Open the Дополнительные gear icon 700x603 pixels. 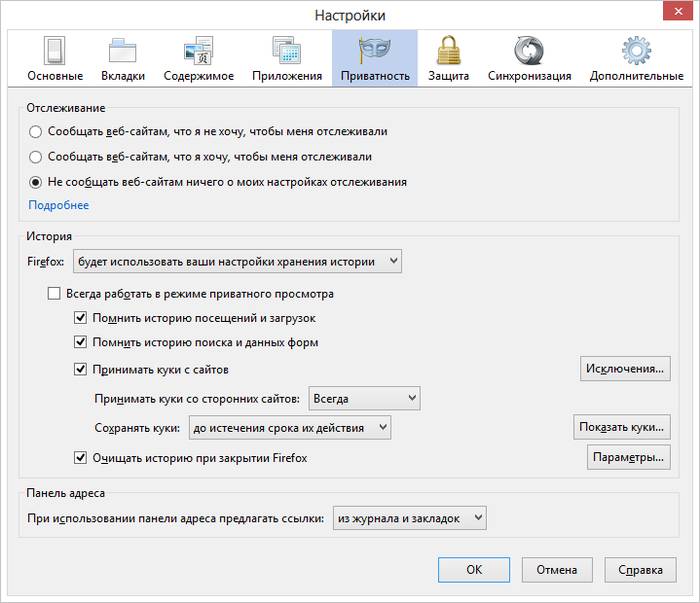click(636, 50)
